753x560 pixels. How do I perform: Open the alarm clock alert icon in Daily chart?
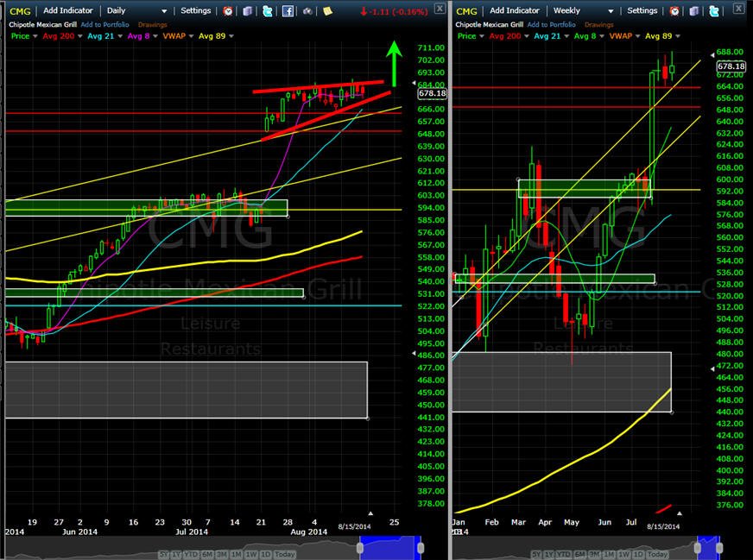tap(228, 11)
